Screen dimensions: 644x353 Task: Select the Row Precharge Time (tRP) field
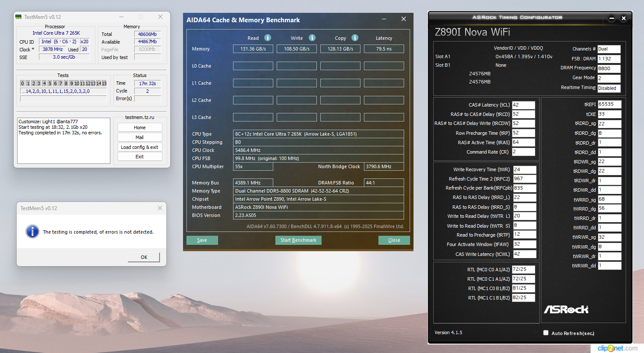[524, 133]
